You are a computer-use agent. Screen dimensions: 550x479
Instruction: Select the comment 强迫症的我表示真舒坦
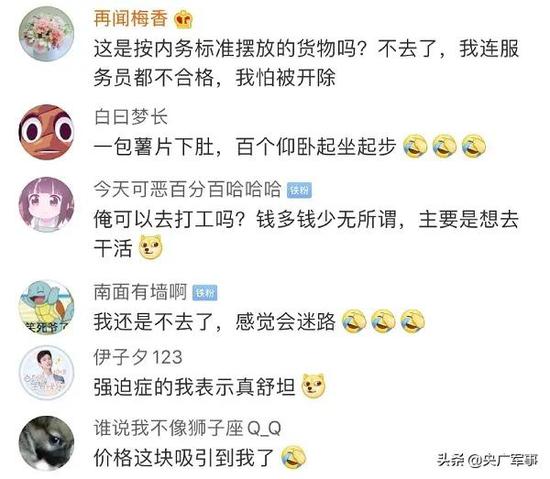194,387
